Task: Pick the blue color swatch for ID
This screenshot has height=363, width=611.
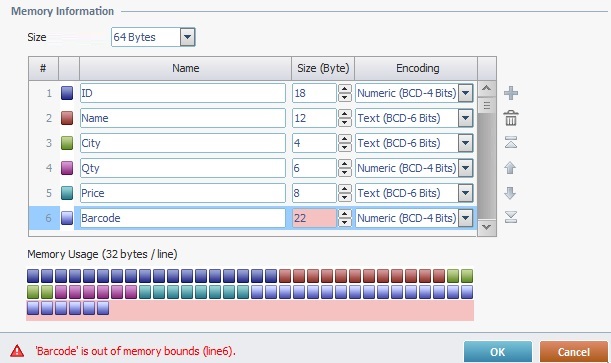Action: coord(67,93)
